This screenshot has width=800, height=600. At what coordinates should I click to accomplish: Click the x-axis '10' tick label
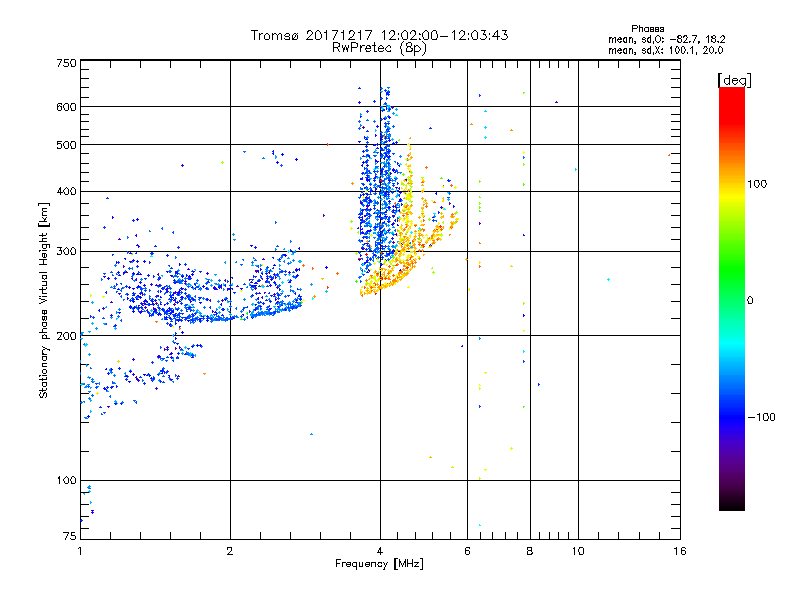[x=578, y=551]
